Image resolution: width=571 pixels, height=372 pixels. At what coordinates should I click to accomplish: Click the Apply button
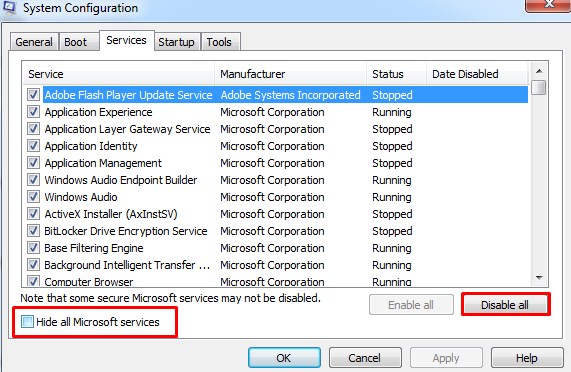tap(446, 358)
